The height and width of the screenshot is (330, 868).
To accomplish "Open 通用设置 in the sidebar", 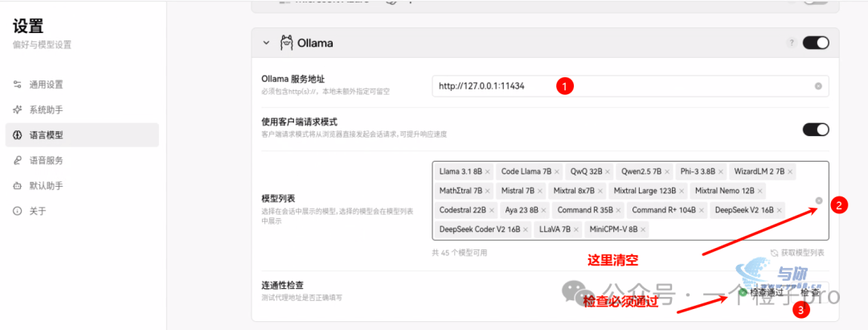I will (x=82, y=85).
